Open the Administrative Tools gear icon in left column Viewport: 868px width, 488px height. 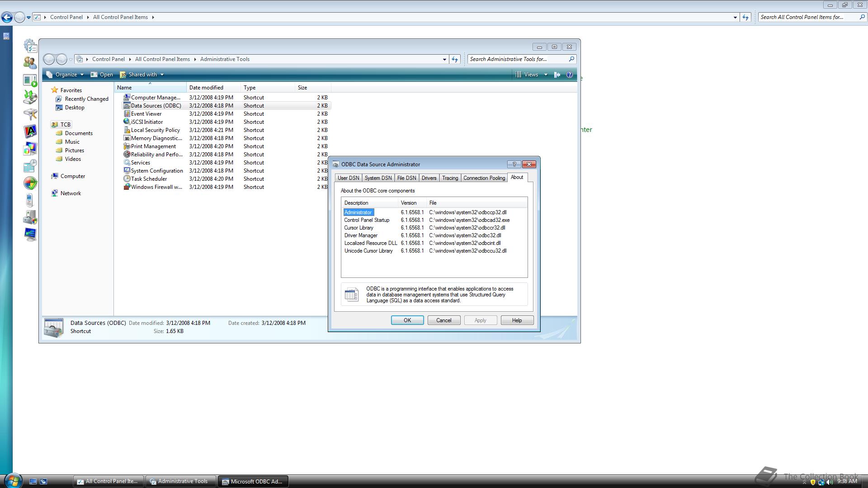coord(30,46)
